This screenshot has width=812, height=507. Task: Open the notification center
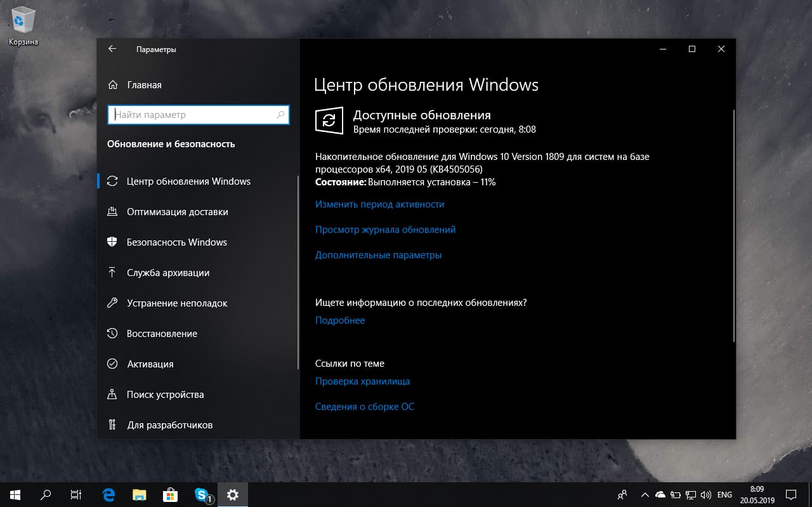tap(790, 494)
